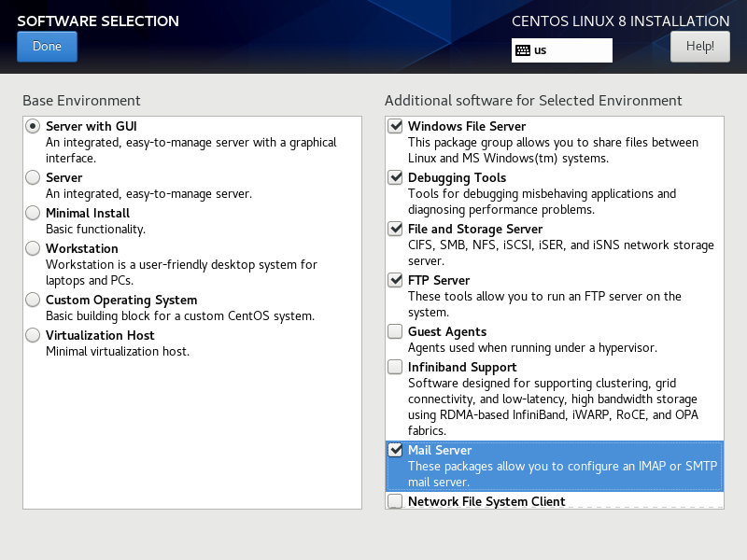Uncheck the Mail Server checkbox
747x560 pixels.
(x=395, y=450)
